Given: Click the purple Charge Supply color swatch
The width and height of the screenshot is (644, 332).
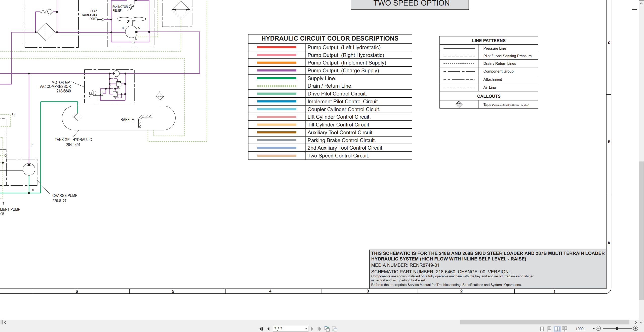Looking at the screenshot, I should coord(276,70).
